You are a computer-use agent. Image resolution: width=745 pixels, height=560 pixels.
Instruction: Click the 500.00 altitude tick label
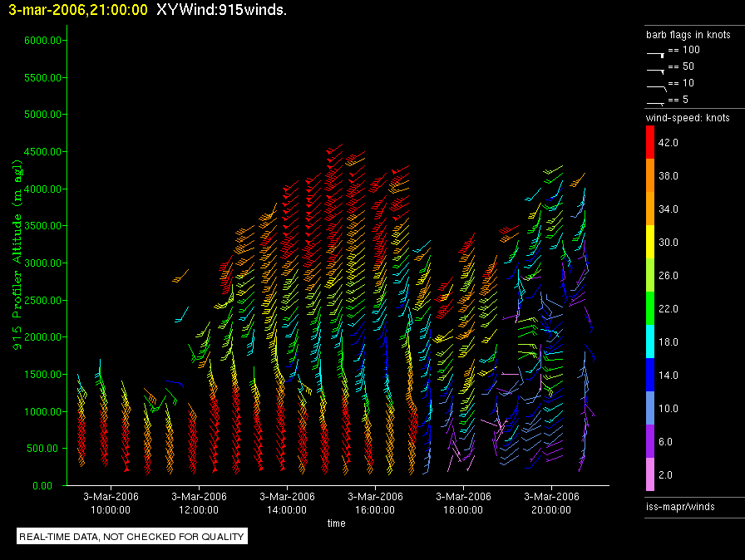click(x=46, y=449)
